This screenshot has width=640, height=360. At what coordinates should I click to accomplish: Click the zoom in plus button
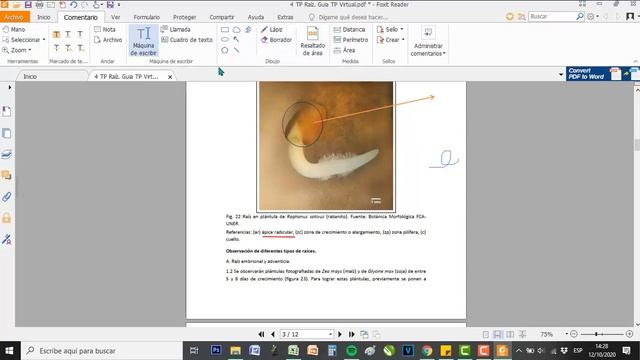pyautogui.click(x=629, y=334)
